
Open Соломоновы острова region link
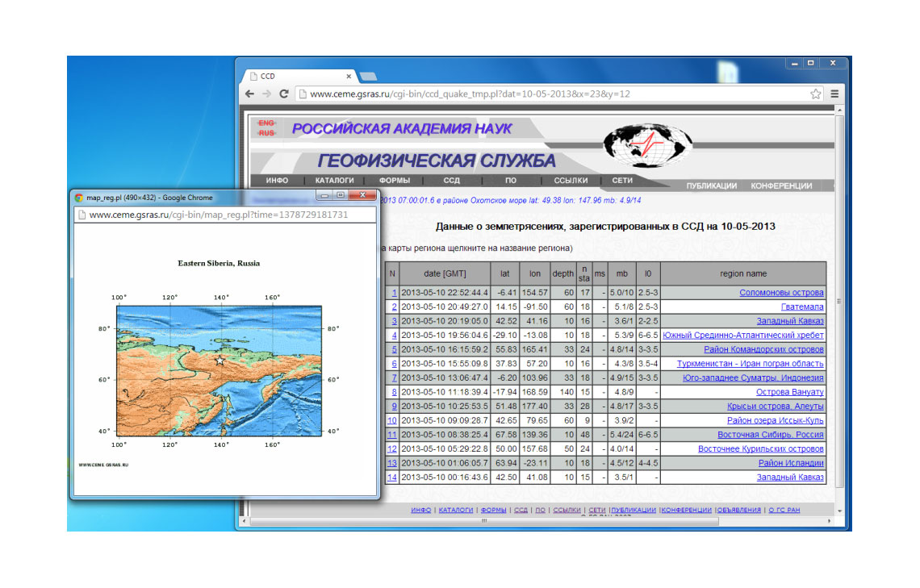[x=781, y=293]
